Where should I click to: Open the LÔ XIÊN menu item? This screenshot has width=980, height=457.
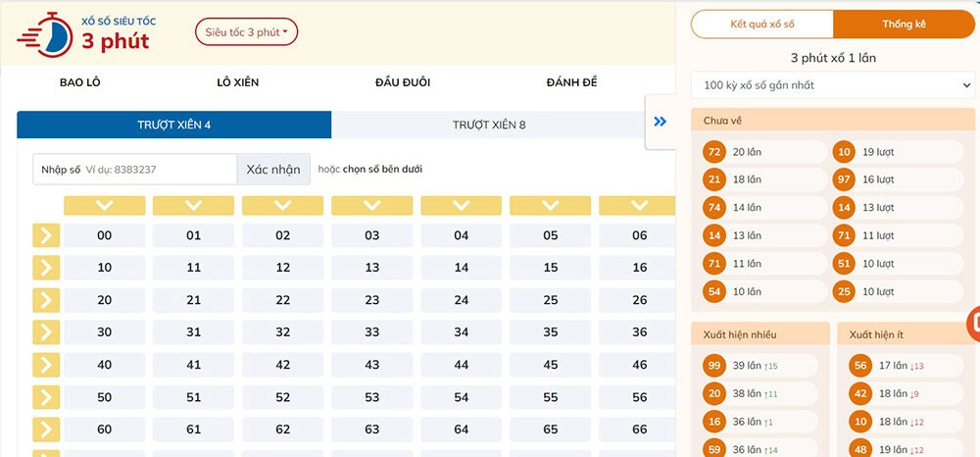point(237,82)
